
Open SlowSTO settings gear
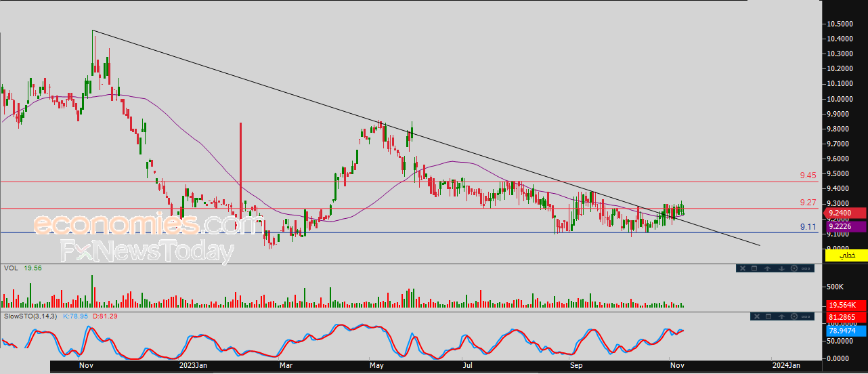click(793, 316)
